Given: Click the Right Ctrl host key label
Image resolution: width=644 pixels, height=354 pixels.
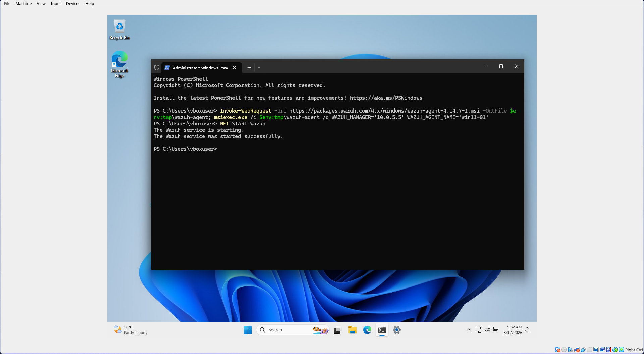Looking at the screenshot, I should click(x=634, y=350).
